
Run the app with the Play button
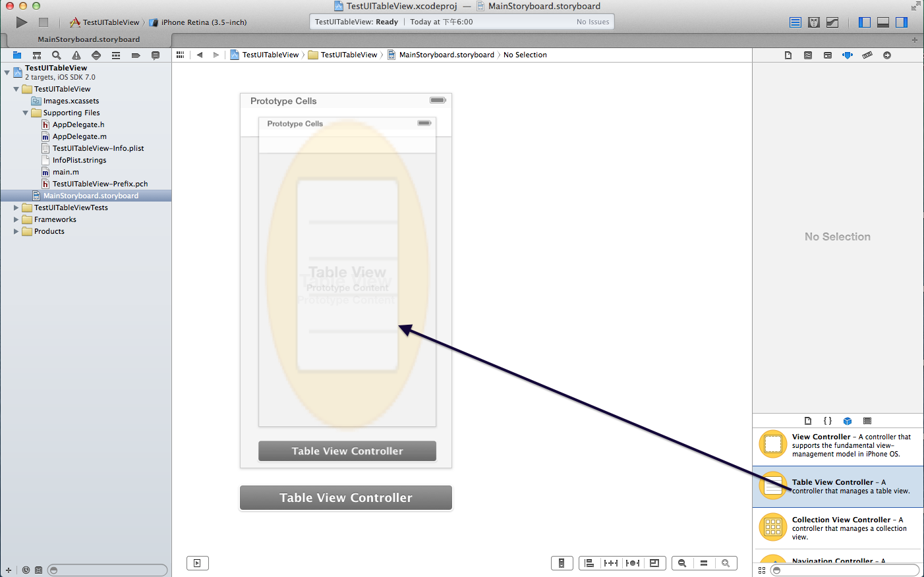[x=22, y=22]
